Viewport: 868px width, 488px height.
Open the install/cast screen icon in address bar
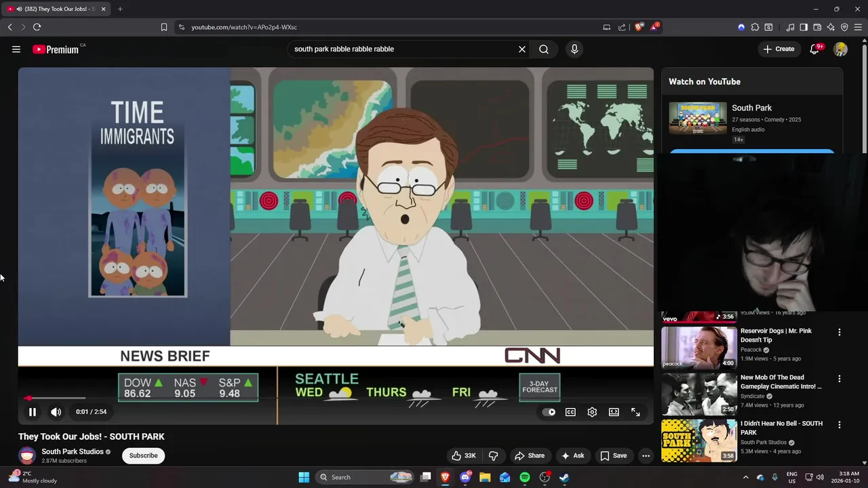click(607, 27)
